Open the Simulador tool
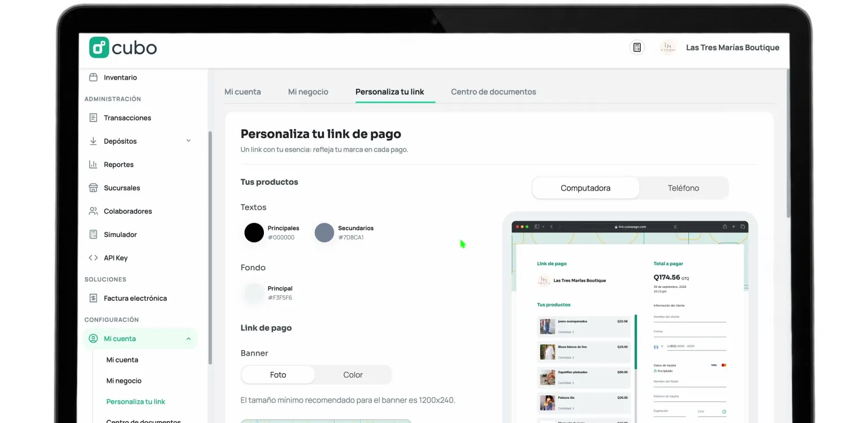868x423 pixels. click(x=120, y=234)
